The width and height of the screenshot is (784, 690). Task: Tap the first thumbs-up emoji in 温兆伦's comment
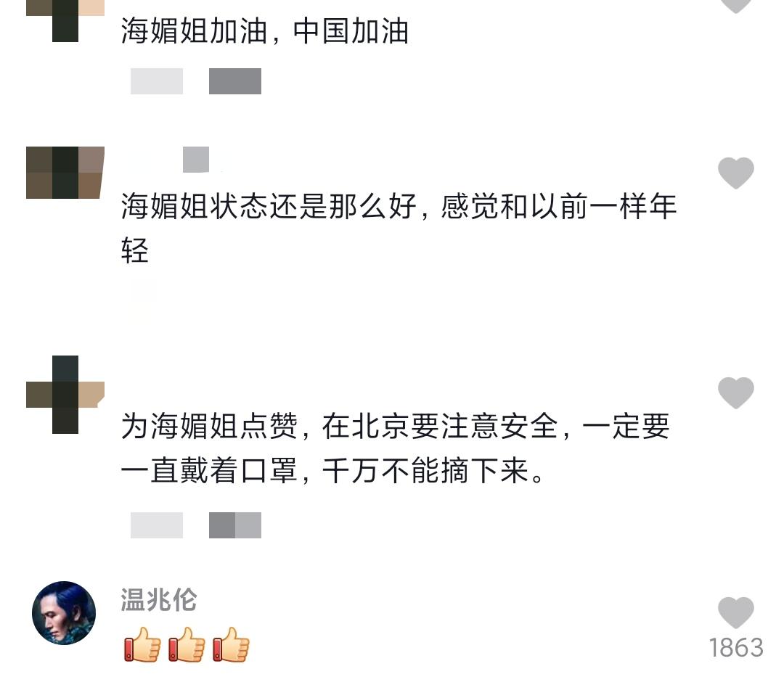point(142,644)
